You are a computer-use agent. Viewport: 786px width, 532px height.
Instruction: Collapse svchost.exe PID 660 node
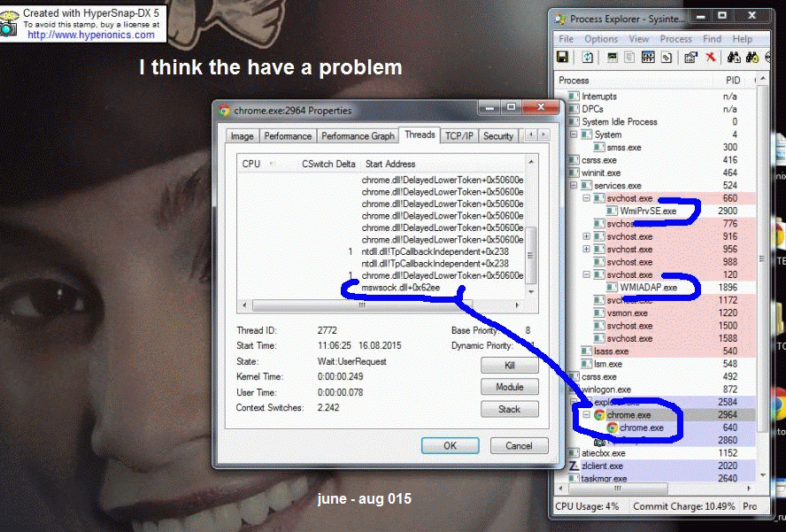(x=587, y=198)
